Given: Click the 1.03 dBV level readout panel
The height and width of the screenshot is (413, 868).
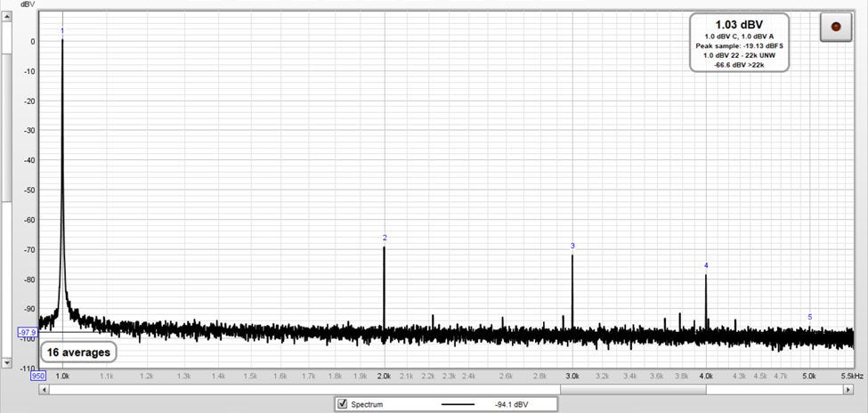Looking at the screenshot, I should [x=738, y=42].
